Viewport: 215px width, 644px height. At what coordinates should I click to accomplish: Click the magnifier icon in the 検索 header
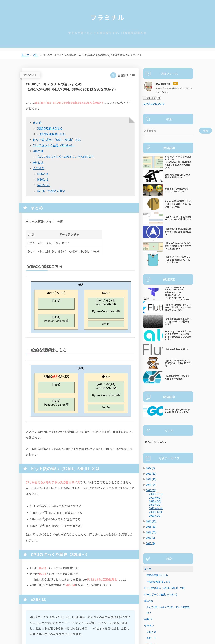pos(148,119)
